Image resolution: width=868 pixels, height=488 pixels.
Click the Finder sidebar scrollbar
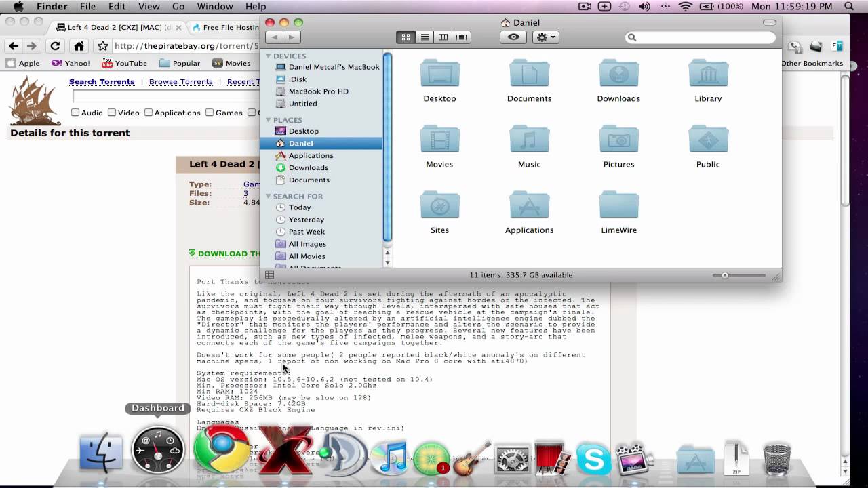pyautogui.click(x=387, y=148)
